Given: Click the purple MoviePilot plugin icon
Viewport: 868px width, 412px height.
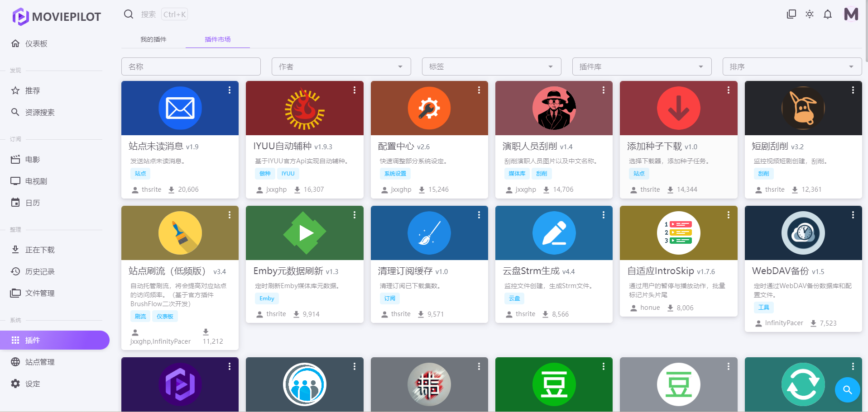Looking at the screenshot, I should pyautogui.click(x=180, y=384).
